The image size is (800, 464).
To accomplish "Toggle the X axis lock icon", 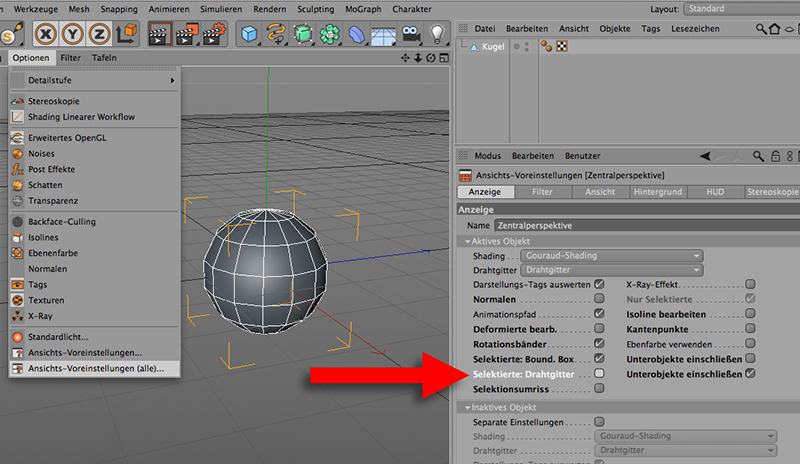I will click(x=46, y=33).
